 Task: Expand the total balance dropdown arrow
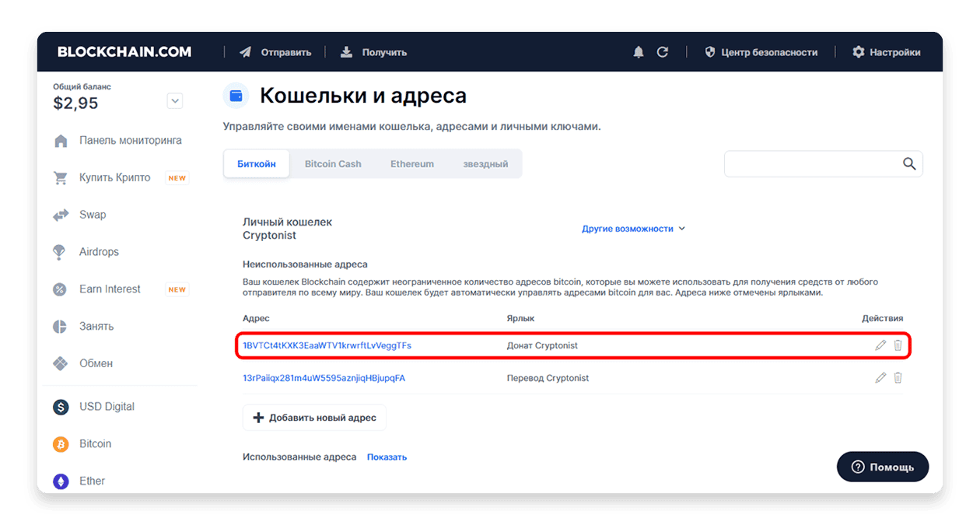click(x=175, y=101)
